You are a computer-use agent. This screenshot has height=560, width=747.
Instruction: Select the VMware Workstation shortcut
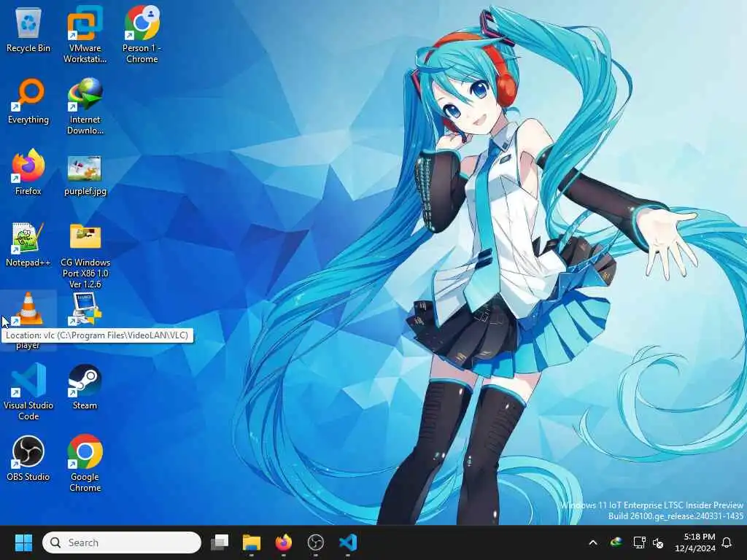(x=85, y=34)
